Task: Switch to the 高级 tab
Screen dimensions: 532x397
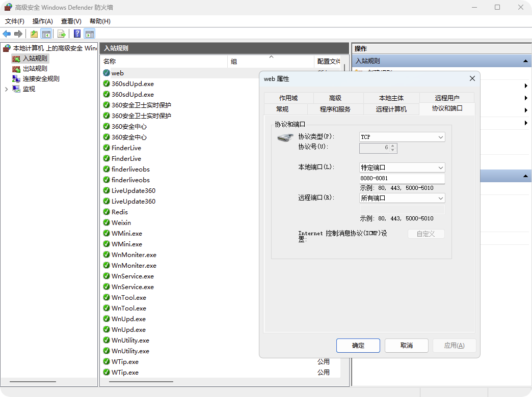Action: tap(335, 98)
